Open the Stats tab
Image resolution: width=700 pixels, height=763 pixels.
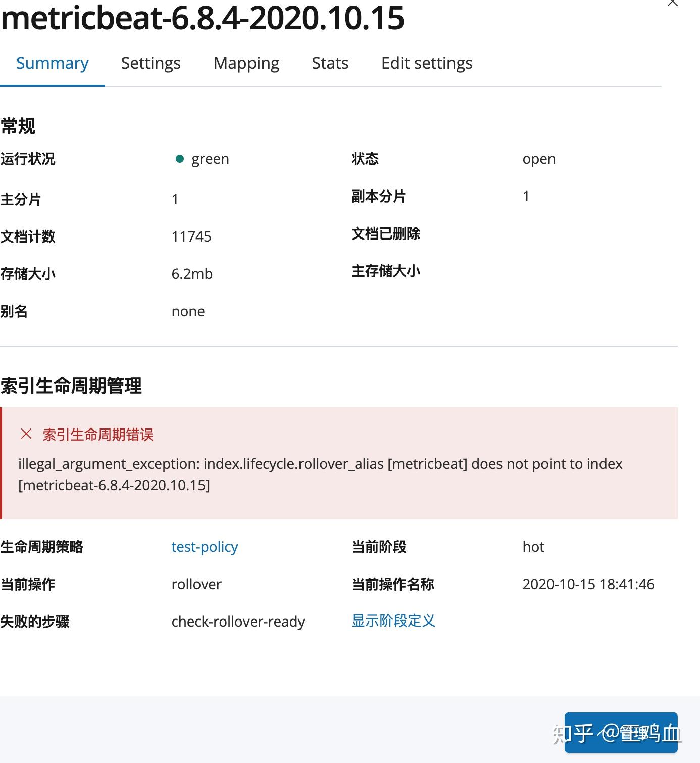tap(330, 63)
